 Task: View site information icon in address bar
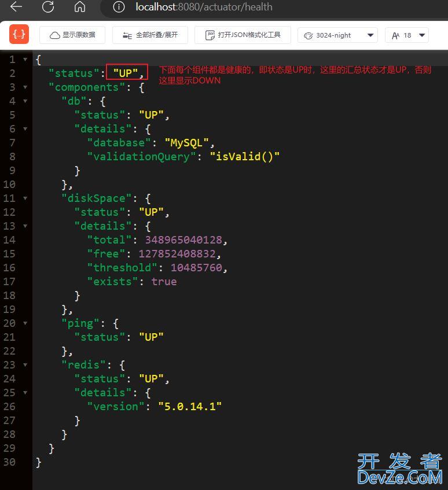point(119,7)
